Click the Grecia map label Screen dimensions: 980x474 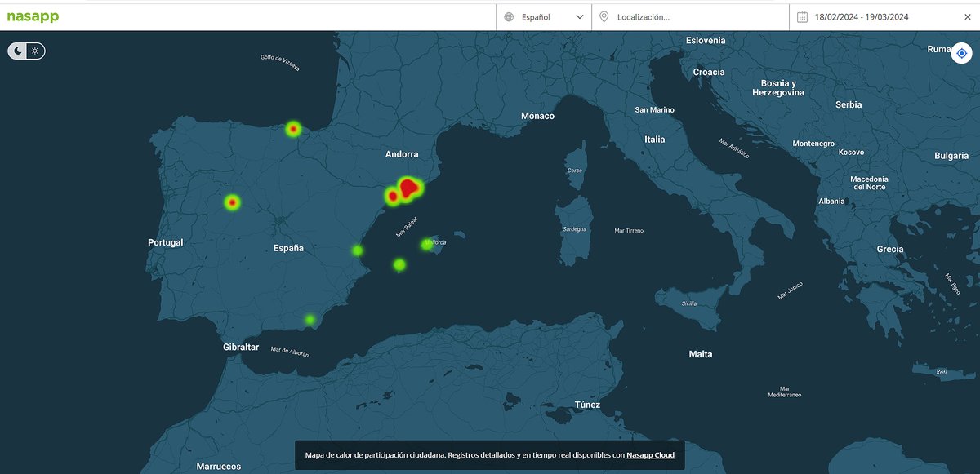click(x=890, y=249)
